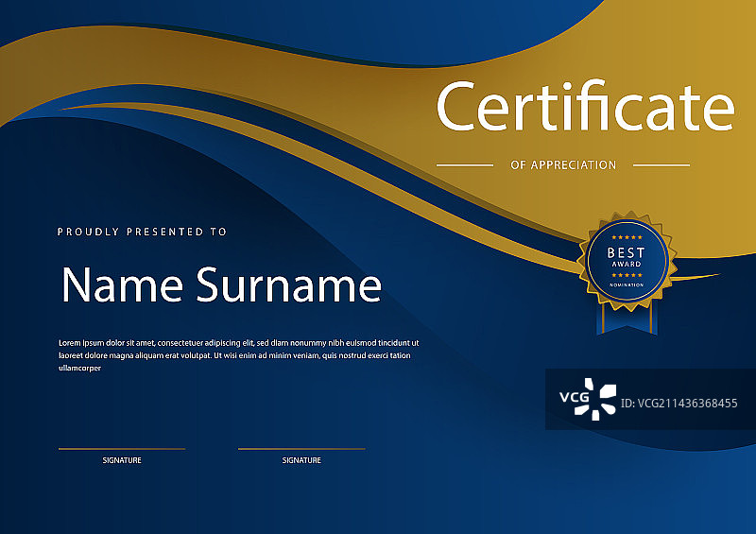Select the PROUDLY PRESENTED TO heading
Screen dimensions: 756x534
click(x=142, y=232)
